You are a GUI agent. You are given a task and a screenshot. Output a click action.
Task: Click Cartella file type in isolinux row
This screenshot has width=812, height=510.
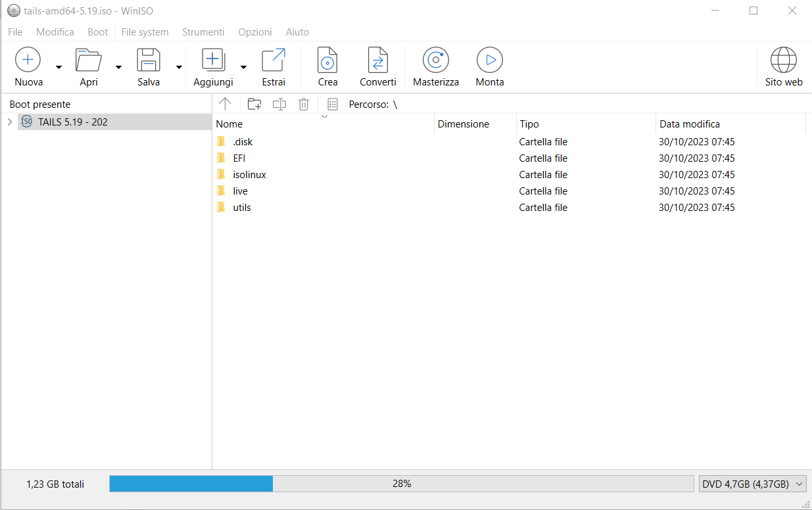pyautogui.click(x=543, y=174)
